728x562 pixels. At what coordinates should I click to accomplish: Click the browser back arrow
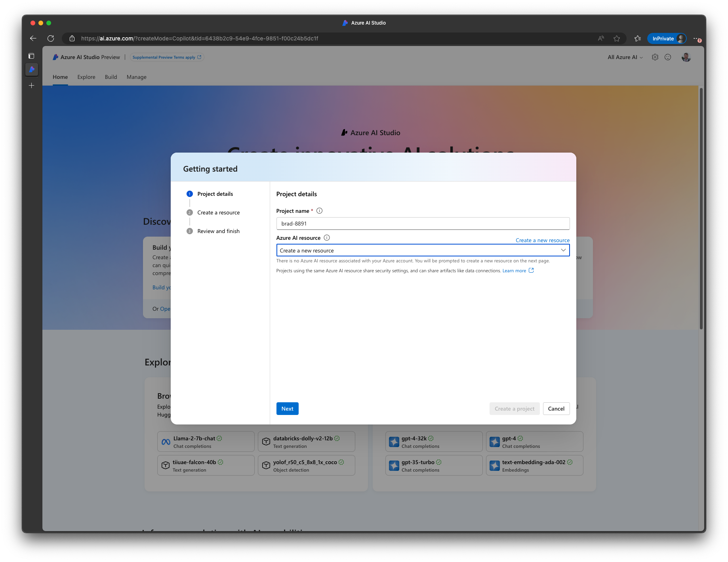33,38
